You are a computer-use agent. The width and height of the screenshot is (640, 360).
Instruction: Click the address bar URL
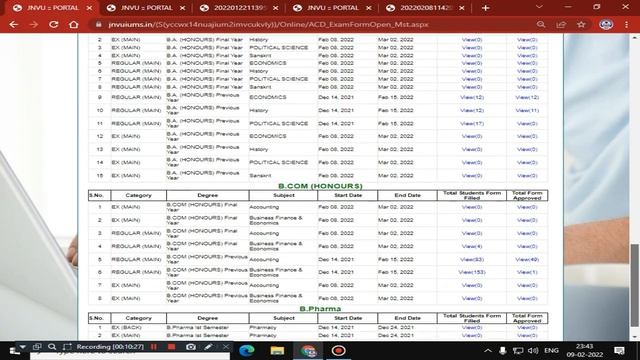[x=269, y=24]
